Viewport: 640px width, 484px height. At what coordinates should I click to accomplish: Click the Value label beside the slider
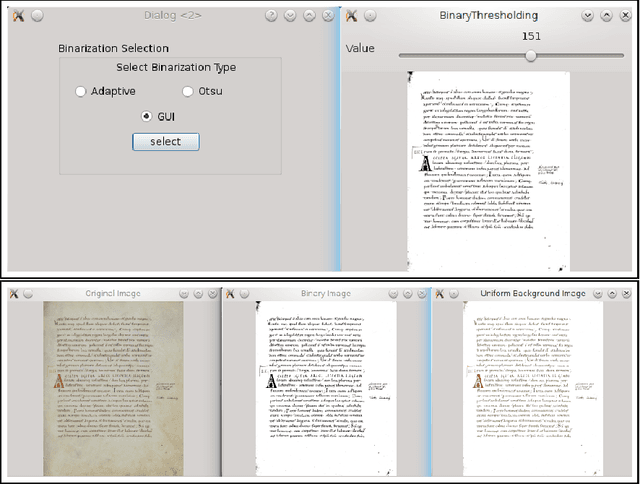point(360,48)
